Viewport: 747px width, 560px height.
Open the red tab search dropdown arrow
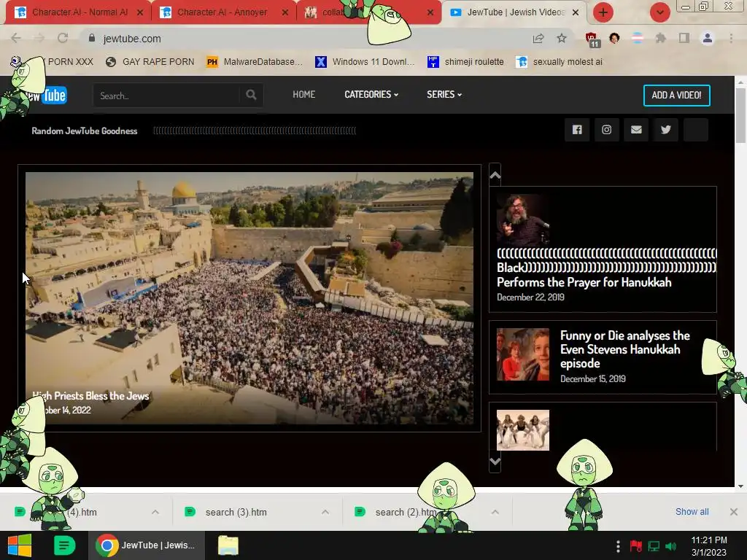[659, 12]
